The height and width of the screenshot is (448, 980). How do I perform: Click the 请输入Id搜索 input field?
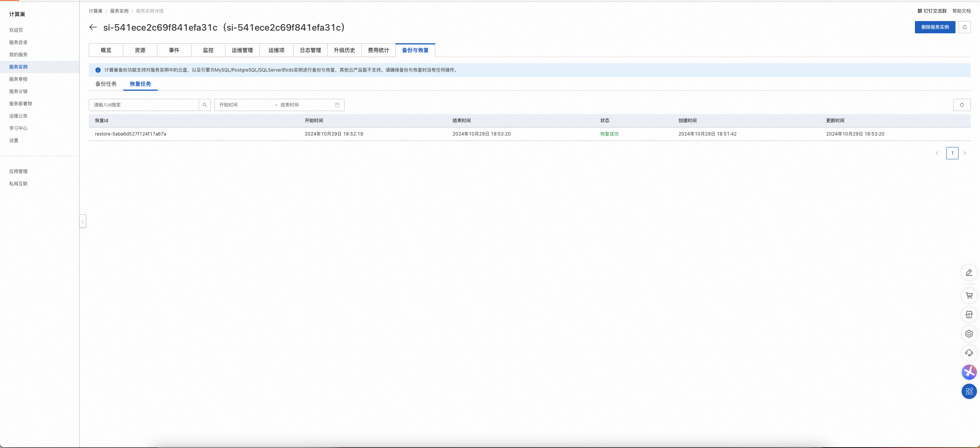pos(144,105)
